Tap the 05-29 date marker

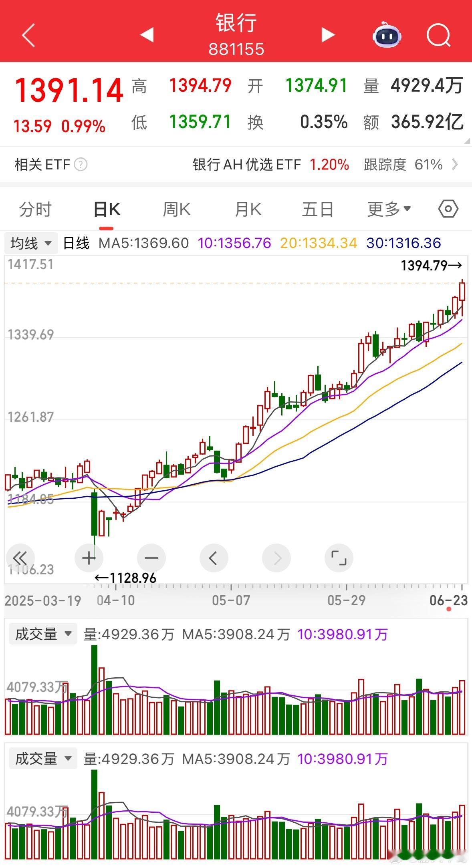click(x=347, y=600)
